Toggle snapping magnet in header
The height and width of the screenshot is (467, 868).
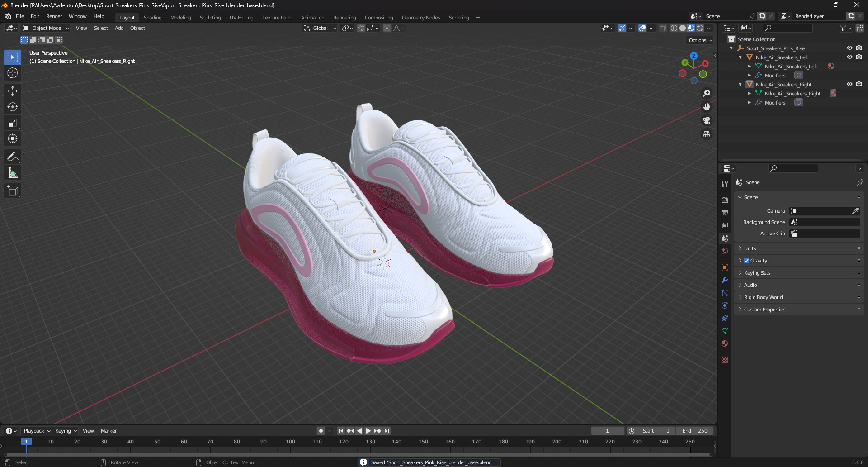click(361, 28)
